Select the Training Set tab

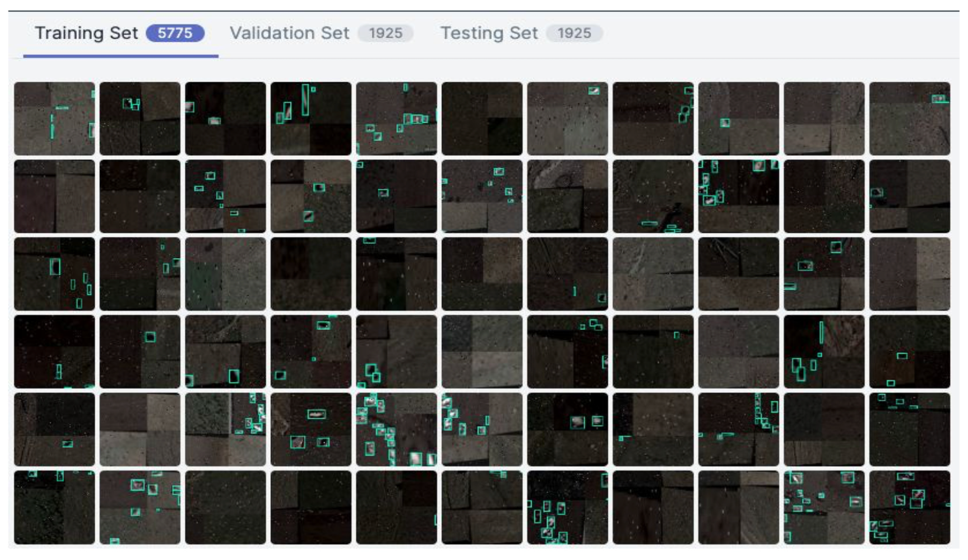click(86, 33)
